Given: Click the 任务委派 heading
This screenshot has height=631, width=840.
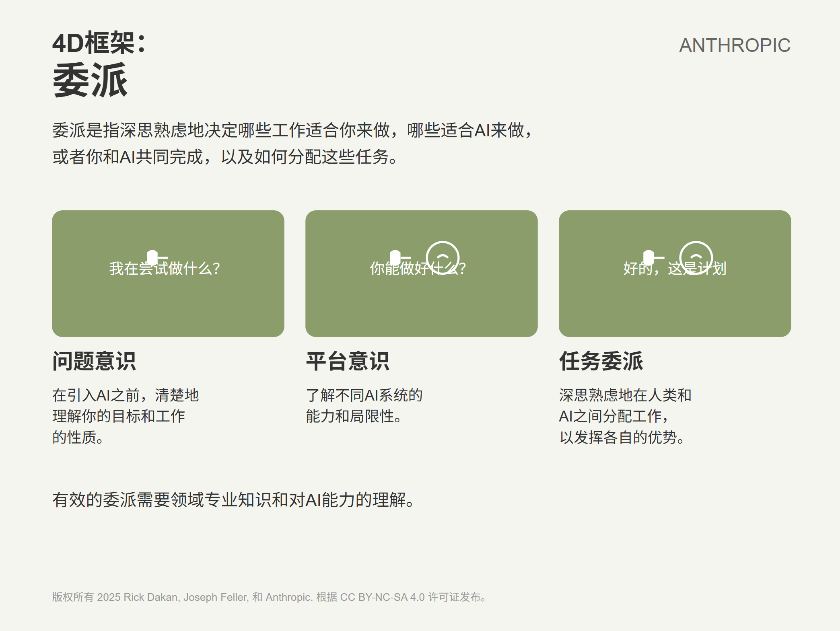Looking at the screenshot, I should [601, 361].
